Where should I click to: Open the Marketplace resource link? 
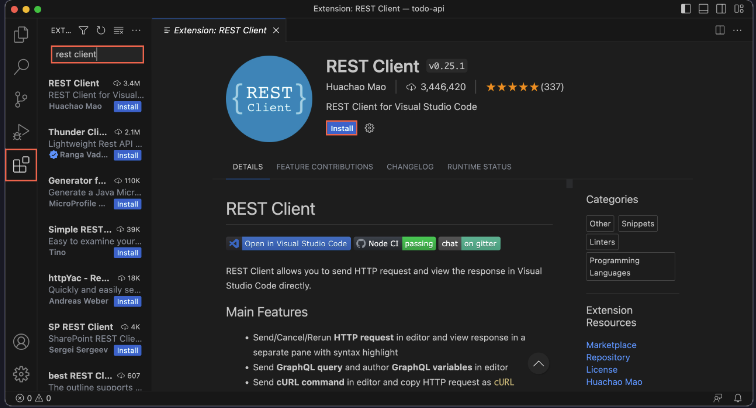pos(611,345)
